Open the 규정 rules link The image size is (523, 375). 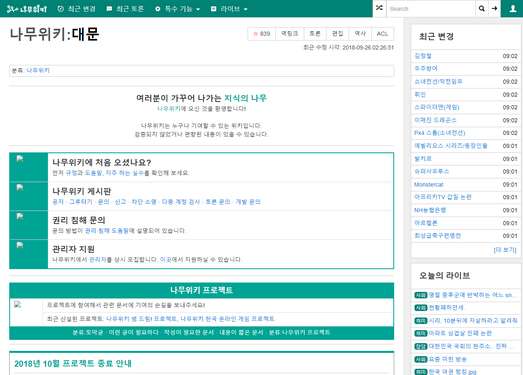[72, 173]
